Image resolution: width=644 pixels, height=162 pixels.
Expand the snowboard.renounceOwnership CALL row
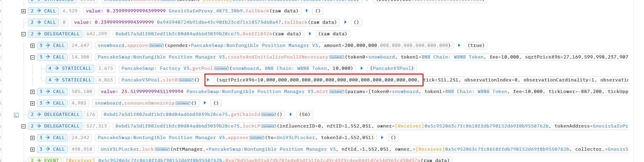click(x=32, y=103)
